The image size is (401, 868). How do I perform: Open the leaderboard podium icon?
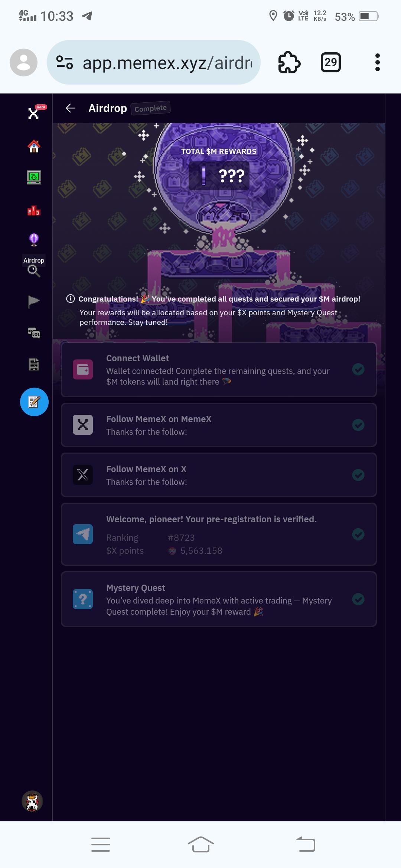34,210
